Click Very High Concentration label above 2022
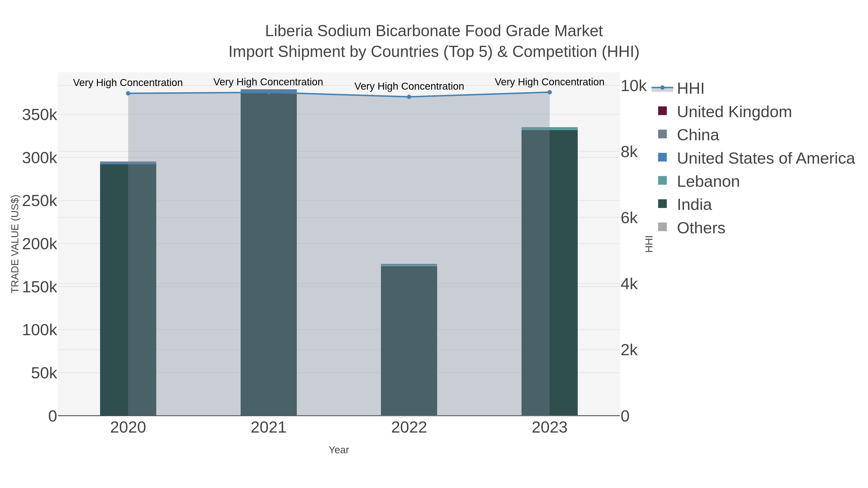868x488 pixels. 409,86
